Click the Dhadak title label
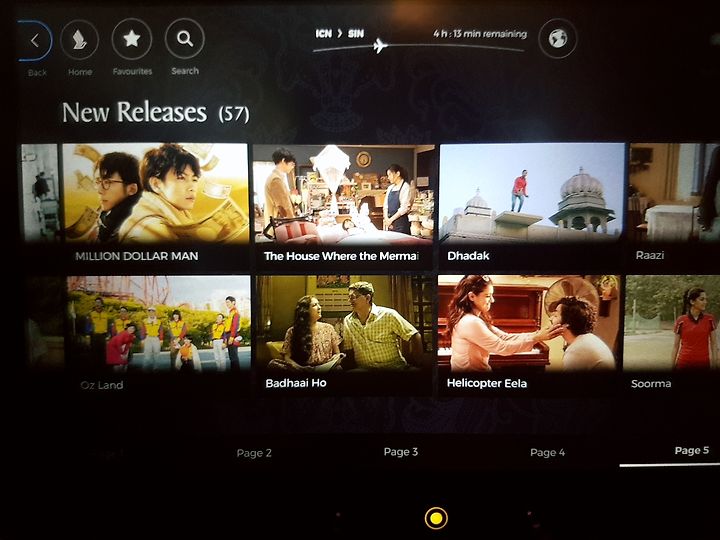This screenshot has height=540, width=720. pos(468,256)
